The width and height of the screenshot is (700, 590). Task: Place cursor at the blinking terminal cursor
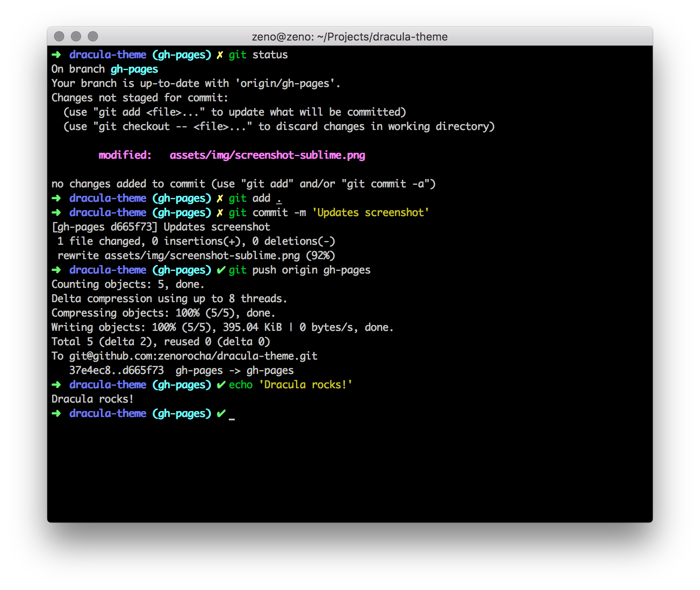pos(232,414)
